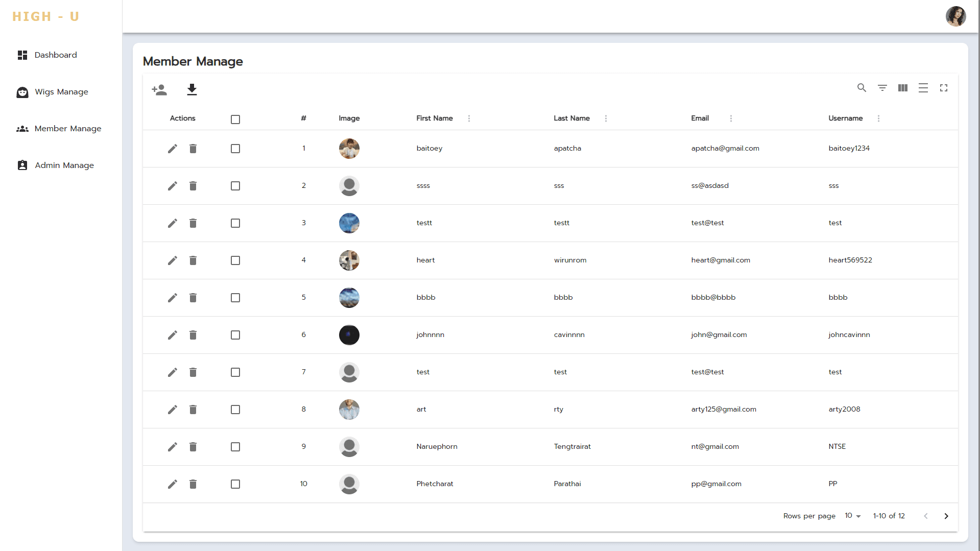Edit member baitoey with pencil icon
Screen dimensions: 980x551
[x=173, y=149]
